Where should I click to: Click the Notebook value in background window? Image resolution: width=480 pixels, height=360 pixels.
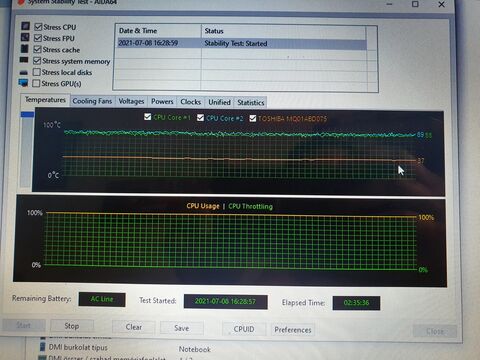pyautogui.click(x=195, y=349)
